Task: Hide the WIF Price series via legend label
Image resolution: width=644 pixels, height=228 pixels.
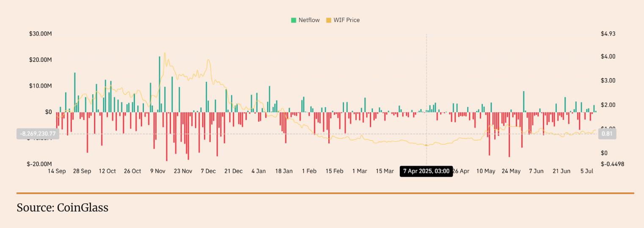Action: [x=347, y=20]
